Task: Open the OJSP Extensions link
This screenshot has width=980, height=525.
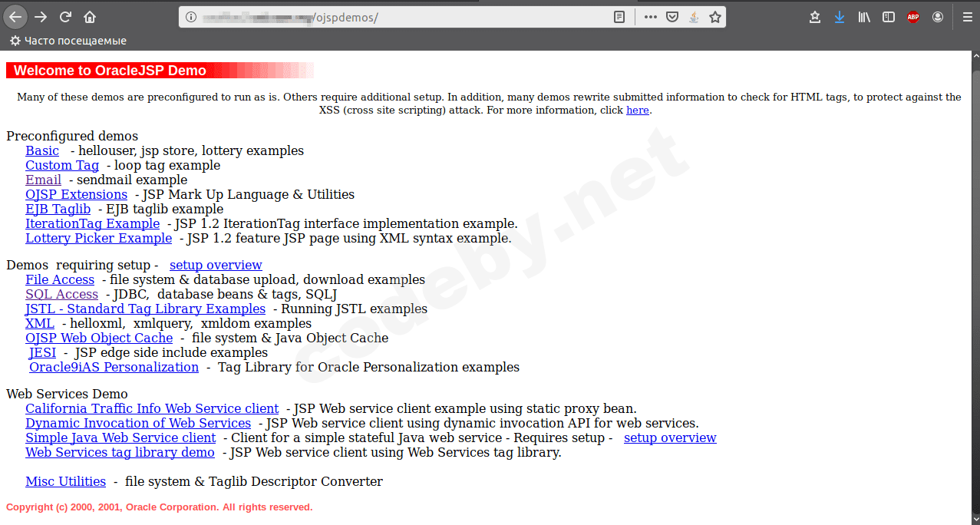Action: click(x=76, y=195)
